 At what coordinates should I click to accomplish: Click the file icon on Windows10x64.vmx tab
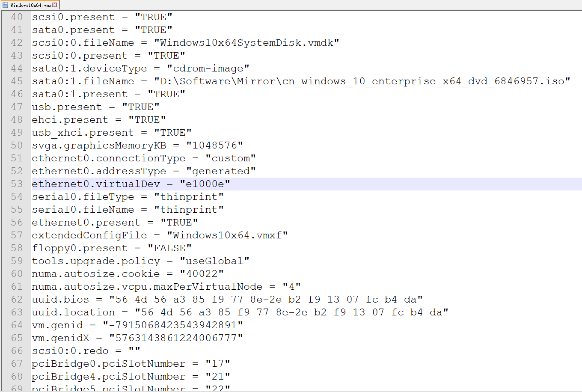5,5
